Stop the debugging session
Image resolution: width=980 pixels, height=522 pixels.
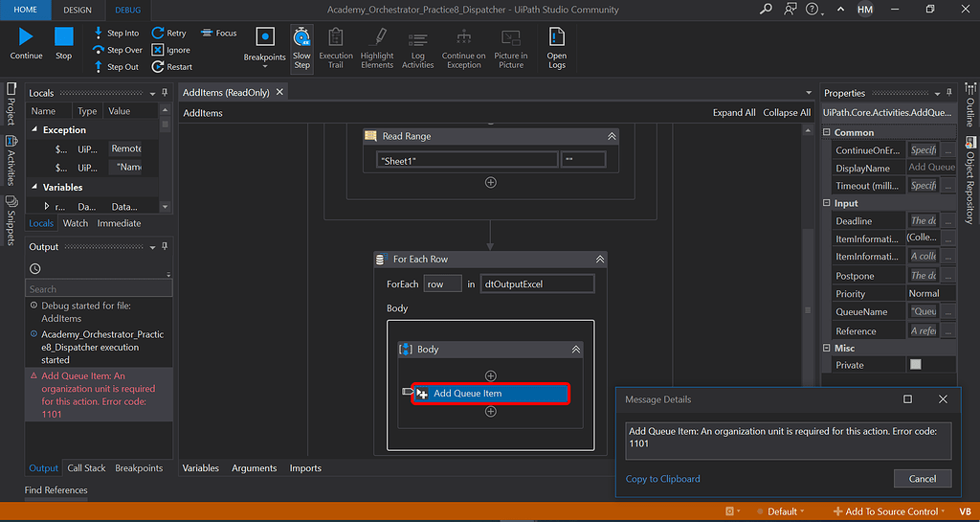63,38
